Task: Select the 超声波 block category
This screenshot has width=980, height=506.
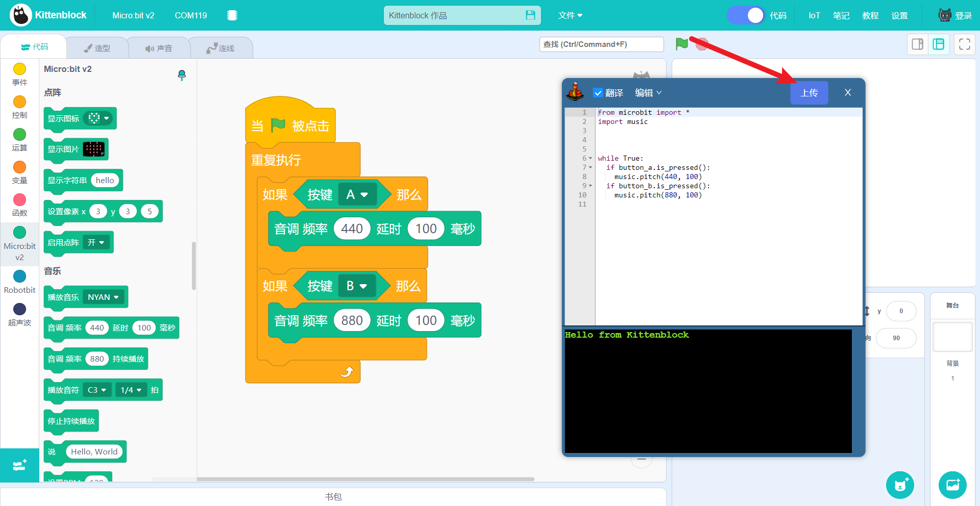Action: point(19,315)
